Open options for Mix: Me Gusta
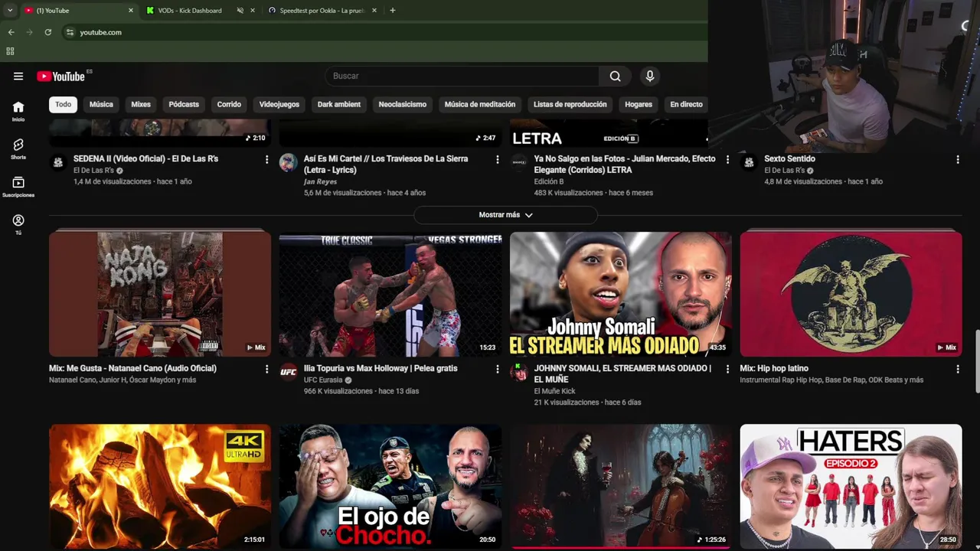 (266, 369)
